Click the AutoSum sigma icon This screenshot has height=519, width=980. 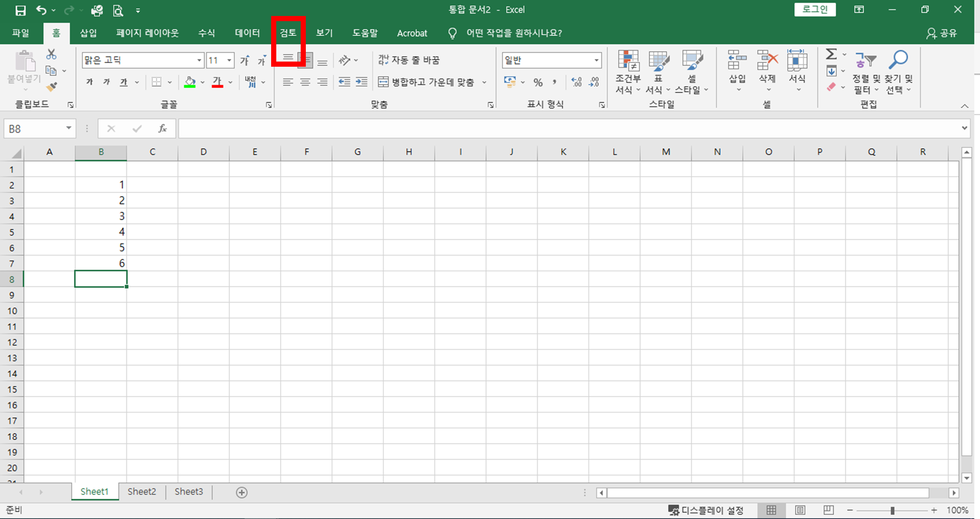pyautogui.click(x=831, y=54)
